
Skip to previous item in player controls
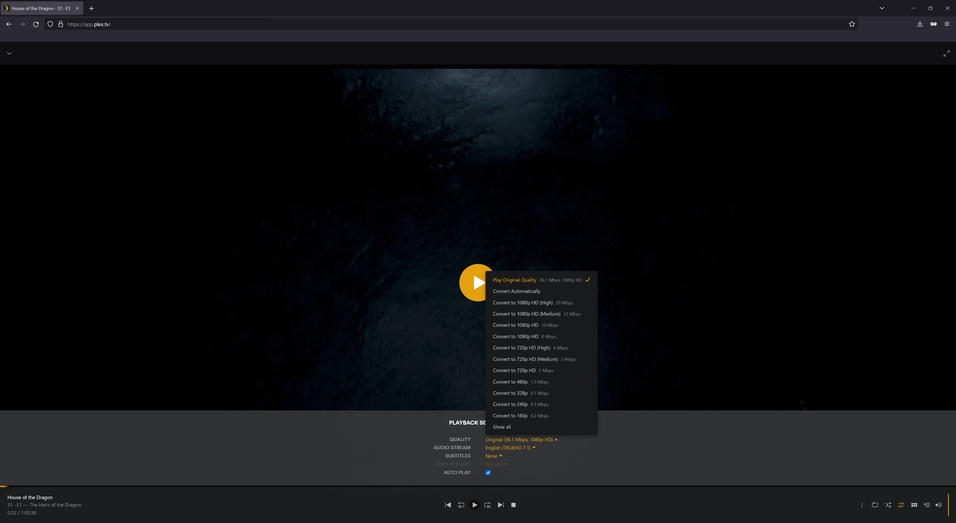pyautogui.click(x=448, y=505)
